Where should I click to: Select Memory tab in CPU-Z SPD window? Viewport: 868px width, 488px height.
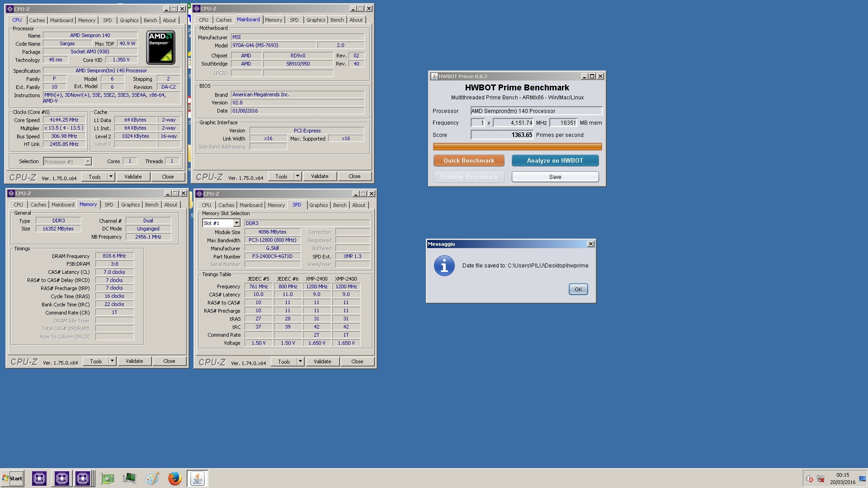[276, 205]
